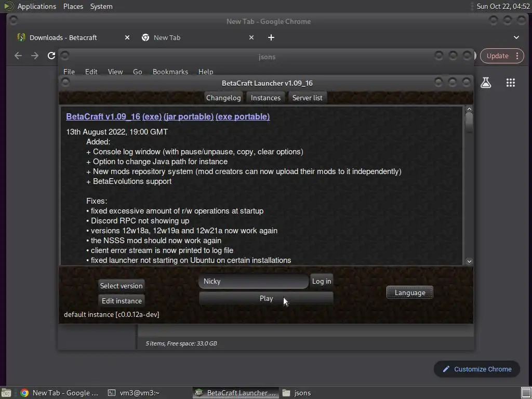Expand the Chrome tab search chevron

tap(516, 37)
